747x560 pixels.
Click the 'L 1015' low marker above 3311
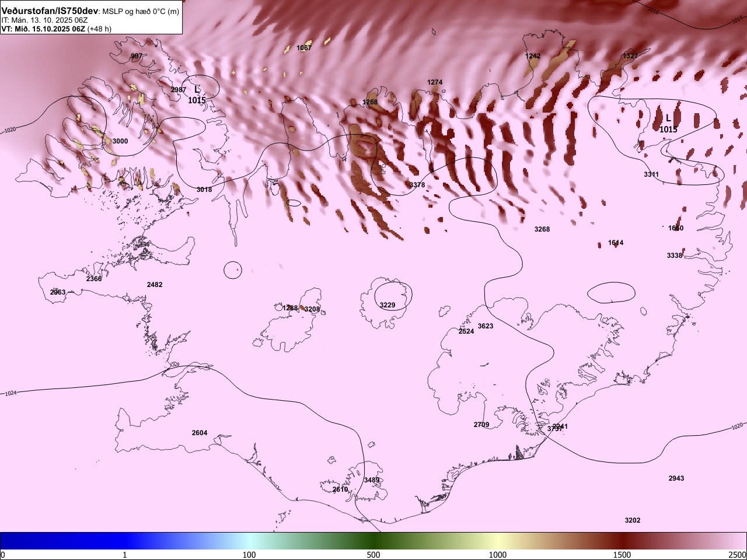[668, 124]
